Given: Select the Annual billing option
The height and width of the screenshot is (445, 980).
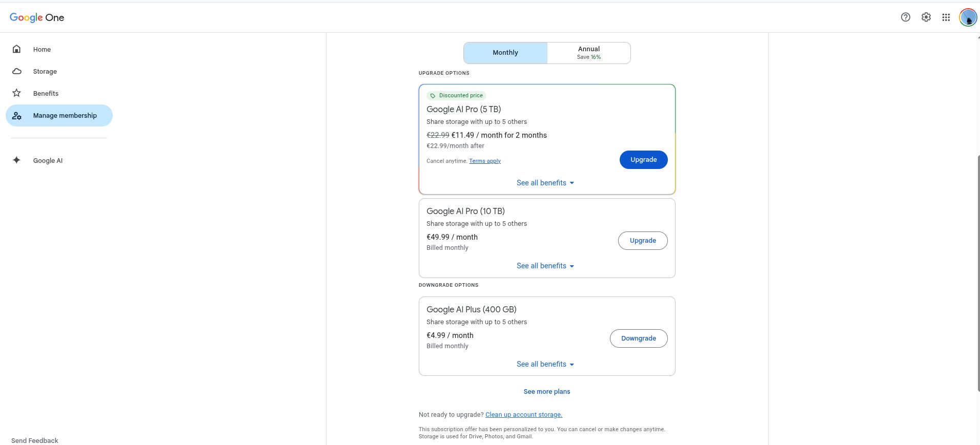Looking at the screenshot, I should [589, 53].
